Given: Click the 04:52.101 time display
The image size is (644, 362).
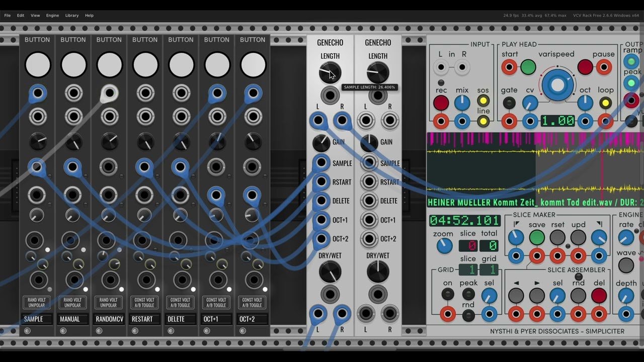Looking at the screenshot, I should pos(464,220).
